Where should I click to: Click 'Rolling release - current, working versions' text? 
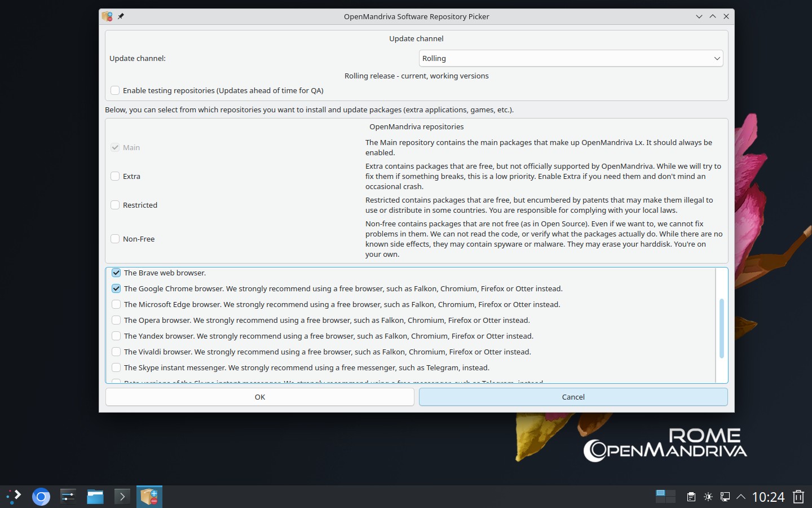pos(417,76)
